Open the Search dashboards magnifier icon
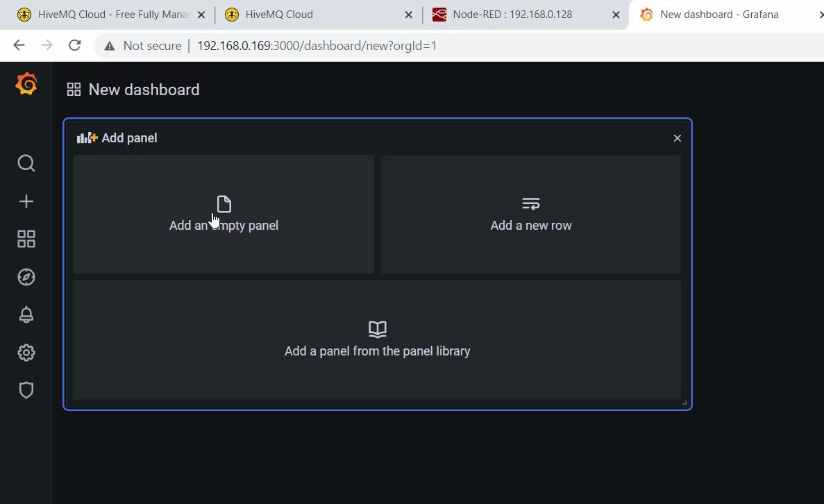 (26, 163)
